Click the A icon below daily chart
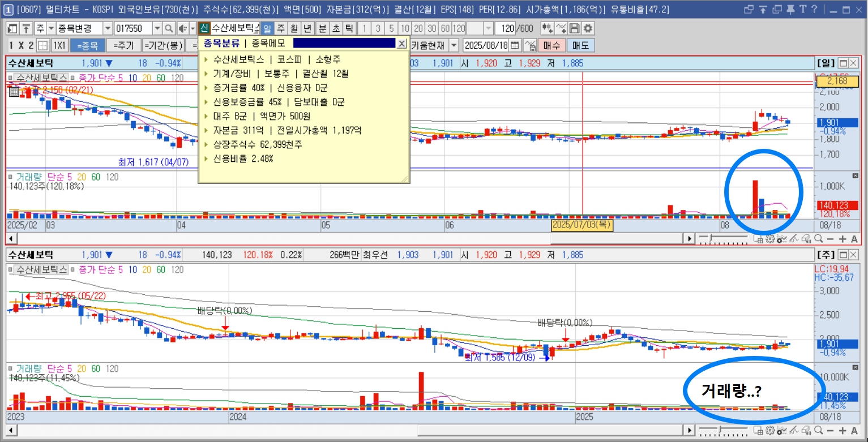The width and height of the screenshot is (868, 442). coord(854,239)
